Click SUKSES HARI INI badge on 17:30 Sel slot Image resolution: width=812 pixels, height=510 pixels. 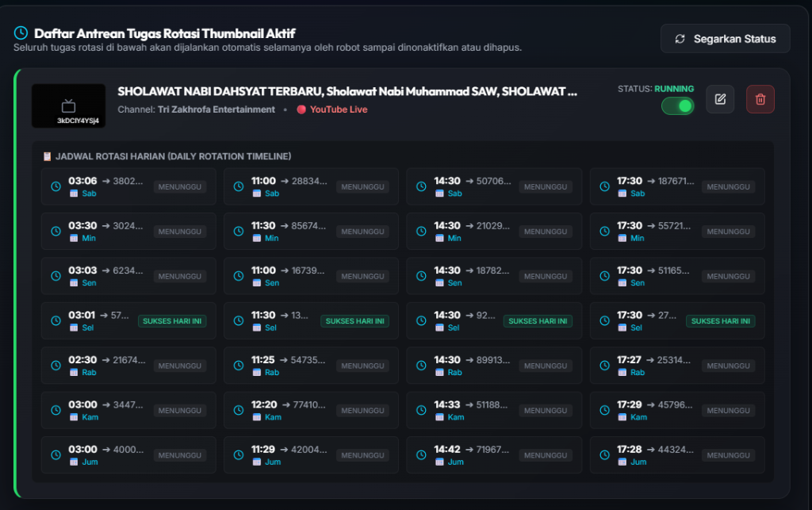(720, 321)
